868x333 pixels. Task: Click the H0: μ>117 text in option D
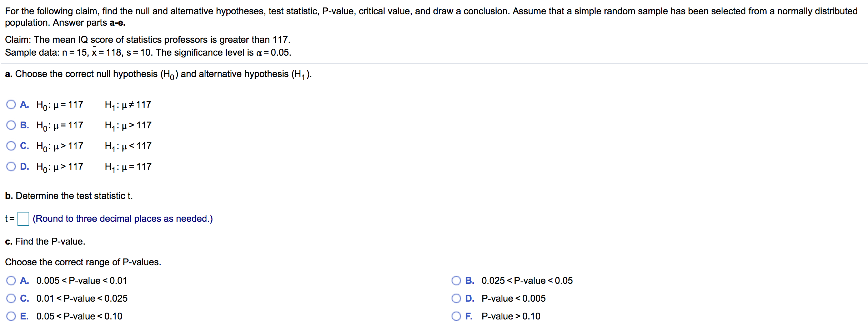click(60, 167)
